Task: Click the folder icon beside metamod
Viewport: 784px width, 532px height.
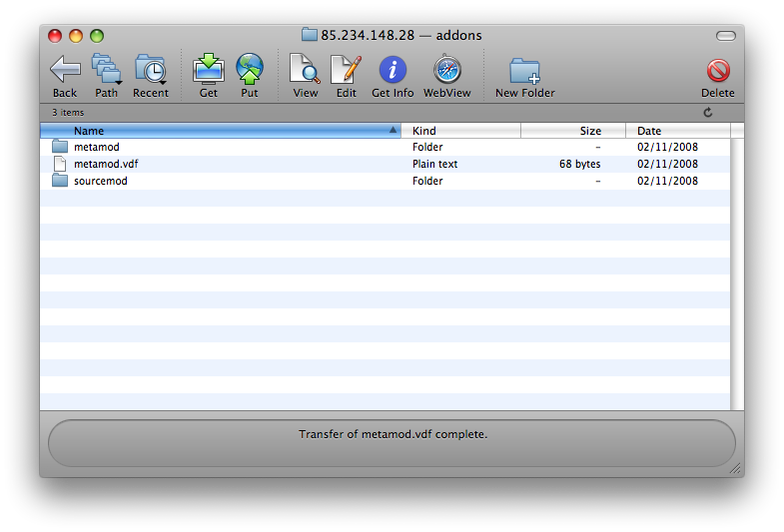Action: [x=60, y=147]
